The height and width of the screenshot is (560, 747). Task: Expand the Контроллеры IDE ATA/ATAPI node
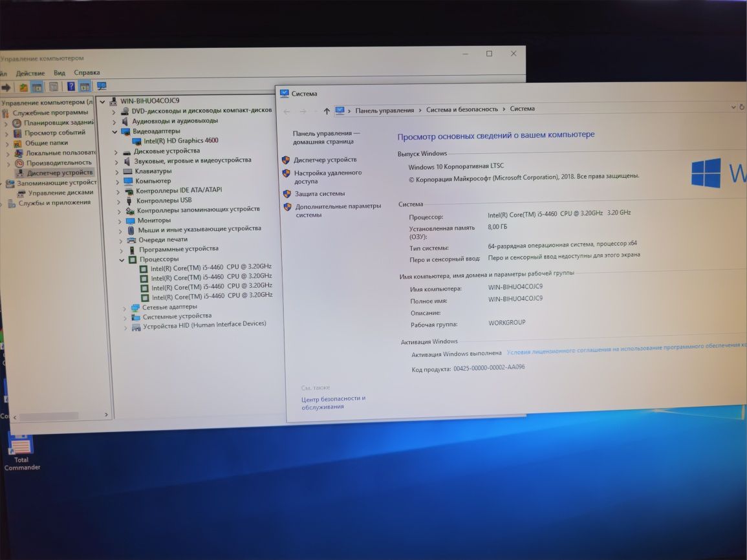[118, 192]
